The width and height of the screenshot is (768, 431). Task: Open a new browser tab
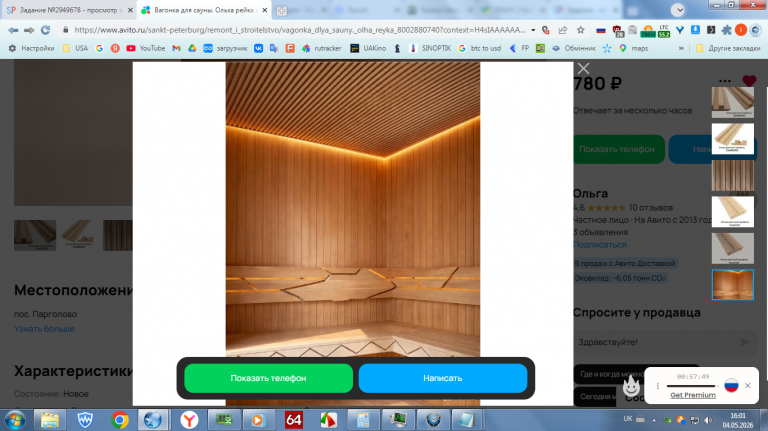point(282,10)
